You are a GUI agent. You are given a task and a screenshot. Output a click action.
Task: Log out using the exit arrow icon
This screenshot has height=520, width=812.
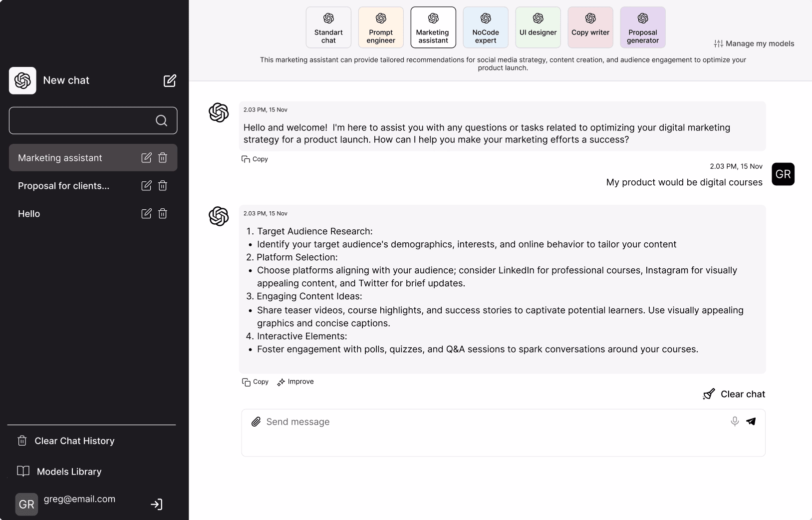pos(157,505)
